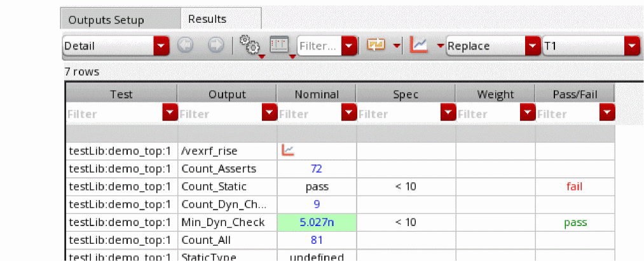Click plot icon in /vexrf_rise Nominal cell
The height and width of the screenshot is (261, 644).
click(x=288, y=151)
